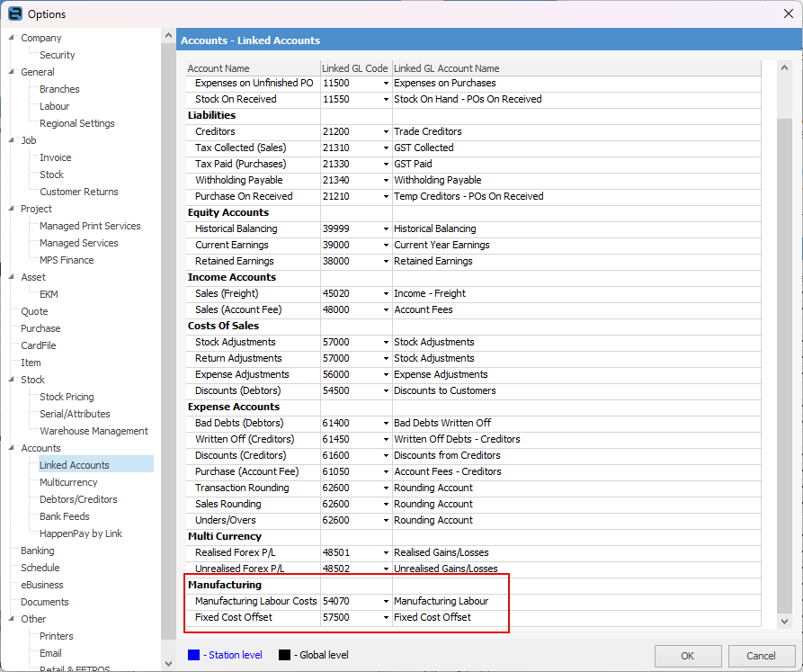Edit the Retained Earnings GL code field
This screenshot has width=803, height=672.
pos(349,261)
